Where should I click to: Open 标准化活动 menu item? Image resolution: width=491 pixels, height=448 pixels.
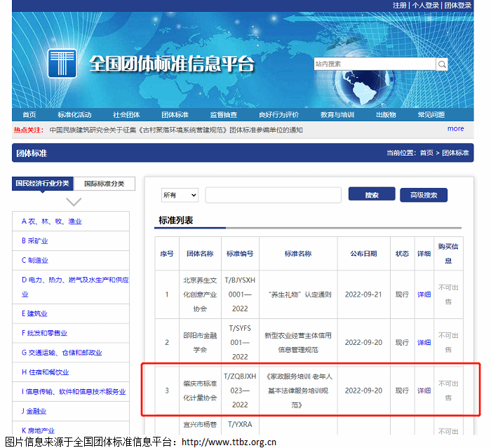pos(74,114)
